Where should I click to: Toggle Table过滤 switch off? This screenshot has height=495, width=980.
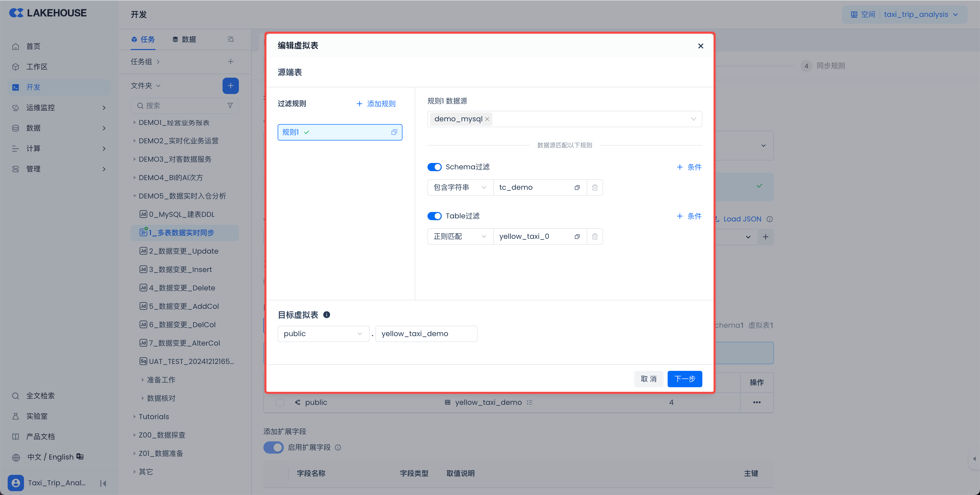tap(434, 216)
